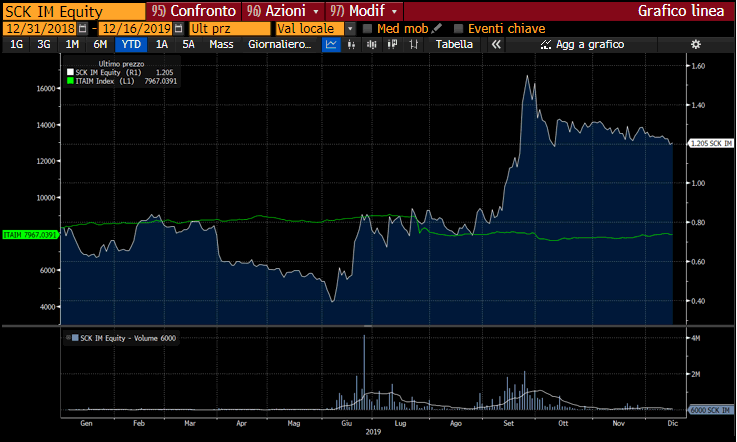Click the Grafico linea title

tap(681, 11)
